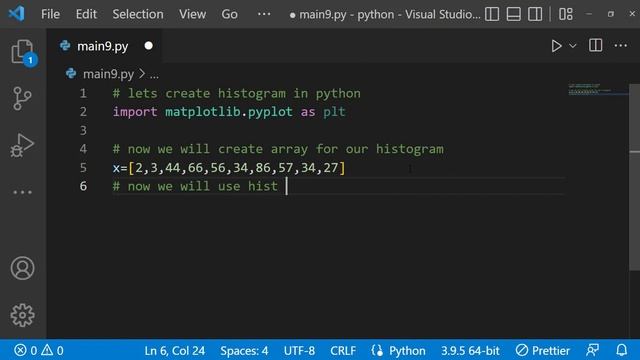Open the Selection menu

pos(138,14)
